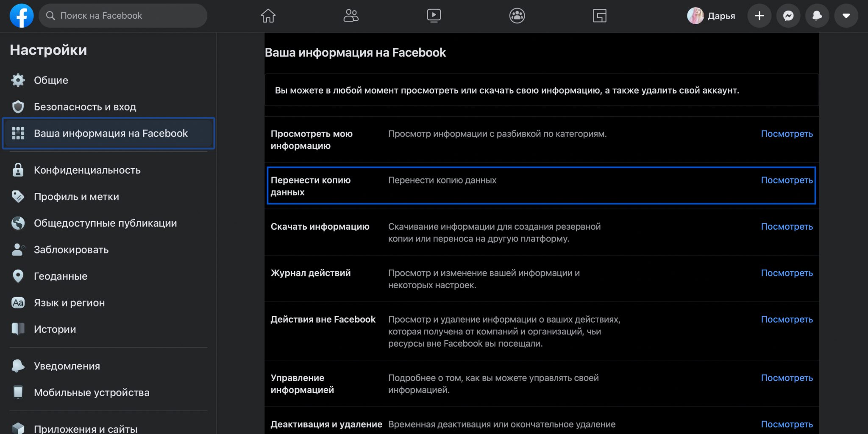Image resolution: width=868 pixels, height=434 pixels.
Task: Click Посмотреть for Действия вне Facebook
Action: pyautogui.click(x=787, y=319)
